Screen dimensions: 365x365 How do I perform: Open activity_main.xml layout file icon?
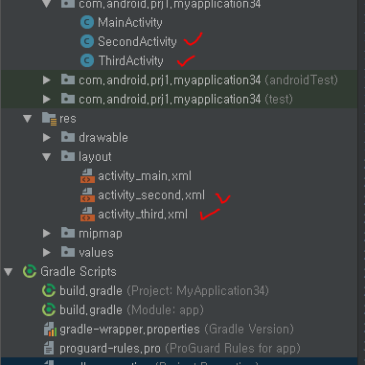pos(87,176)
